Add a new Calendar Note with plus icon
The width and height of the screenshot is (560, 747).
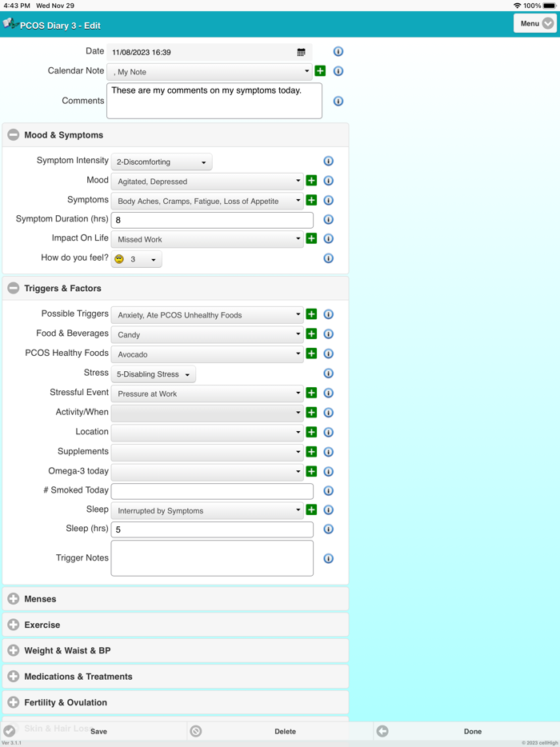pyautogui.click(x=320, y=71)
